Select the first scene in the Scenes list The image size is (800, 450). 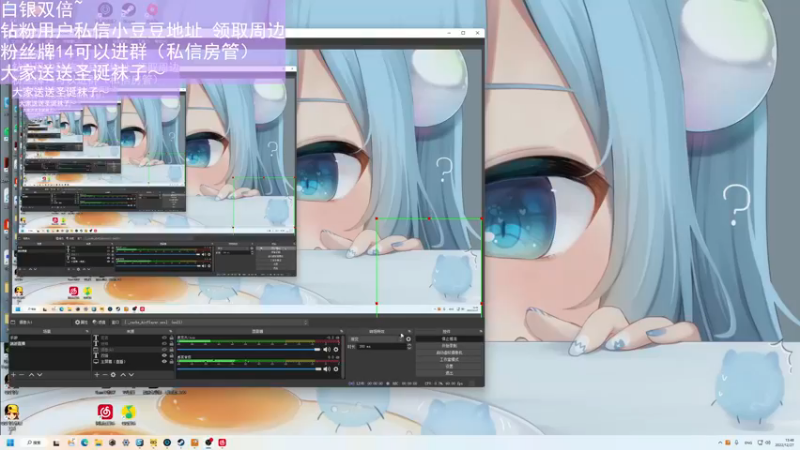pyautogui.click(x=49, y=338)
